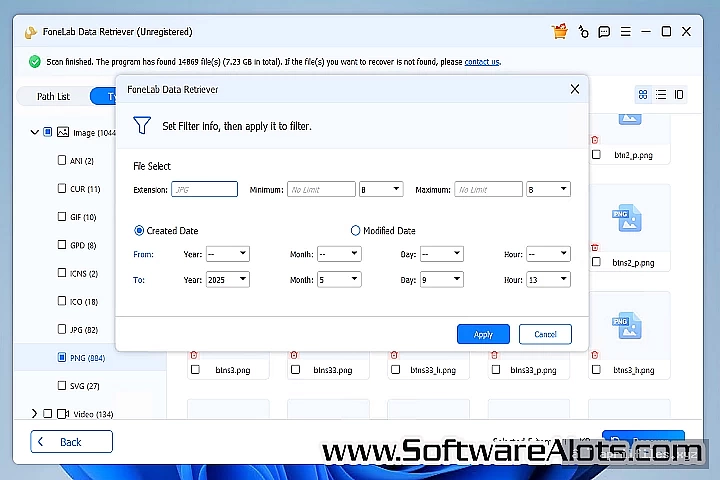Check the CUR (11) checkbox

coord(62,188)
